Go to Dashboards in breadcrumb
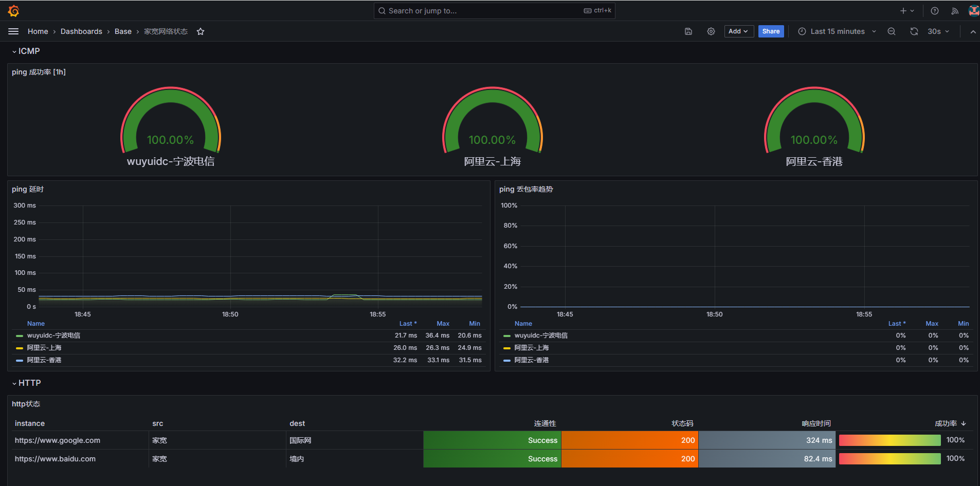The height and width of the screenshot is (486, 980). tap(81, 31)
